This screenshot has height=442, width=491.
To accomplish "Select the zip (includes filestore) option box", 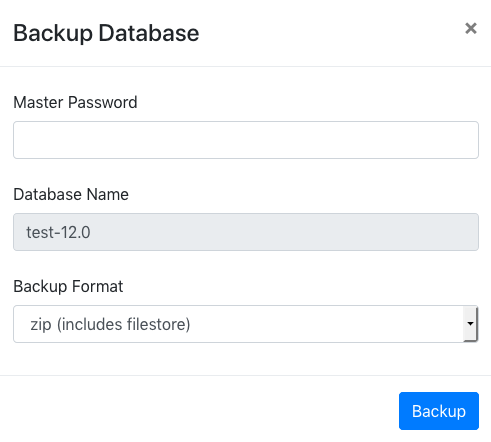I will [x=246, y=324].
